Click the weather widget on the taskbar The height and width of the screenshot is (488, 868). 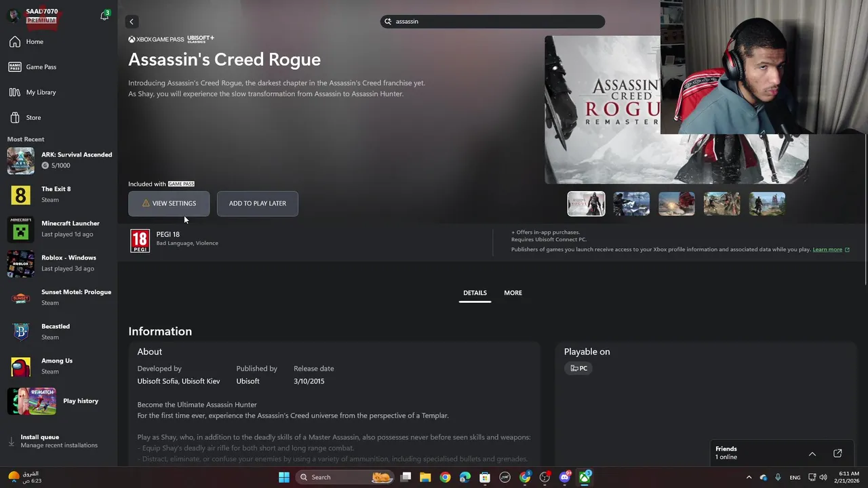point(24,477)
